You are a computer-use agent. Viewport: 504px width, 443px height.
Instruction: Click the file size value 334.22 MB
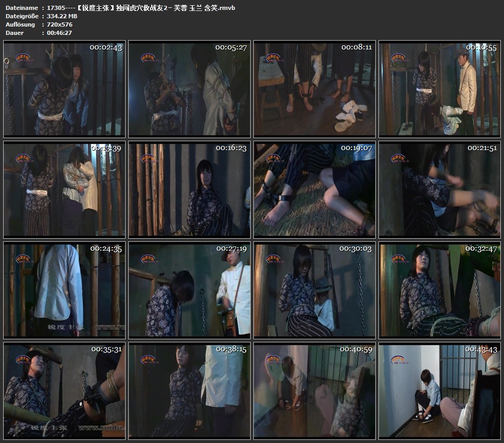(x=64, y=17)
